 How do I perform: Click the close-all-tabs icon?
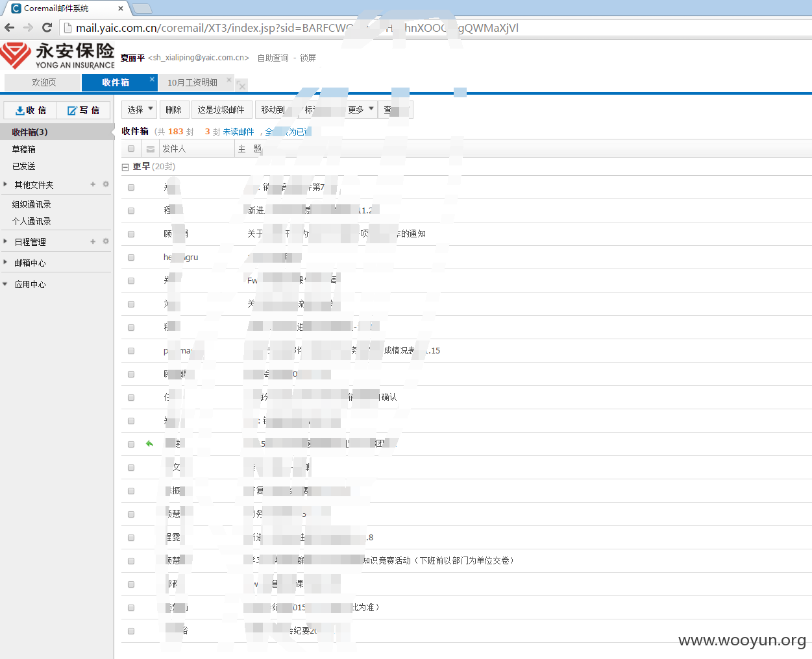[x=241, y=86]
